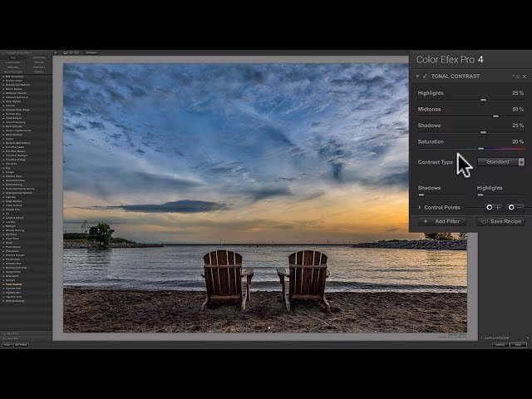532x399 pixels.
Task: Remove the Tonal Contrast filter with X
Action: point(525,76)
